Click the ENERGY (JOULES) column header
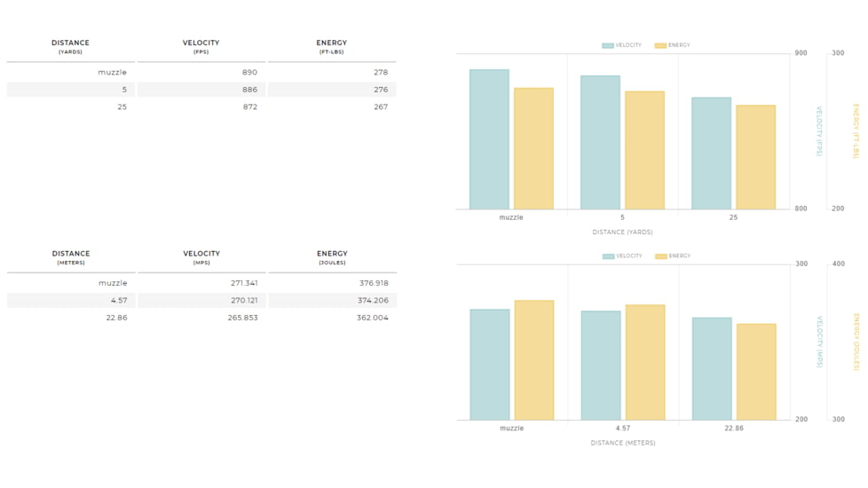The width and height of the screenshot is (868, 488). [331, 258]
